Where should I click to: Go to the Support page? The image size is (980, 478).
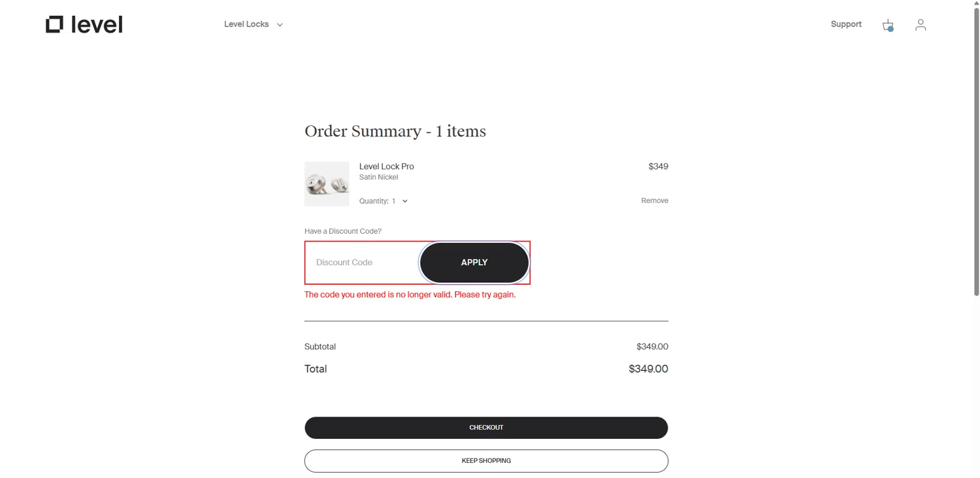click(x=846, y=24)
